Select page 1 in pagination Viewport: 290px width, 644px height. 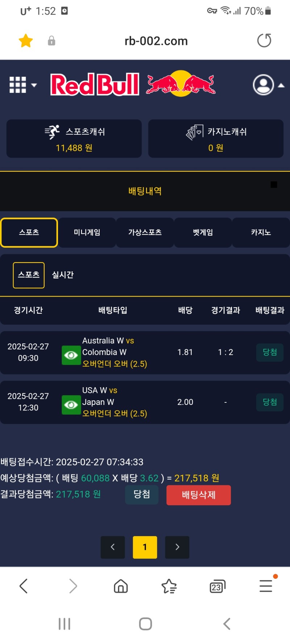(145, 547)
